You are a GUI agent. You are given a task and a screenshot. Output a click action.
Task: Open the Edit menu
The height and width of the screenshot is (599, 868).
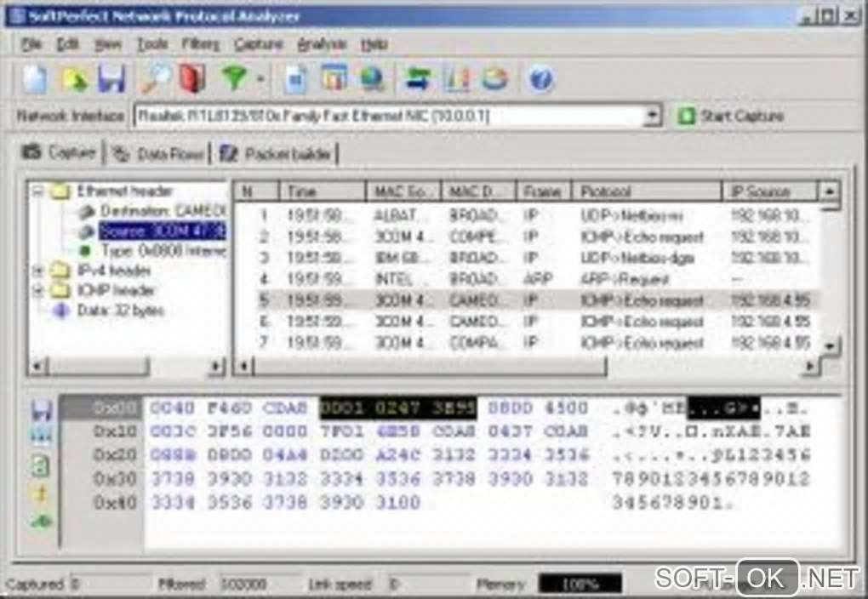point(67,44)
